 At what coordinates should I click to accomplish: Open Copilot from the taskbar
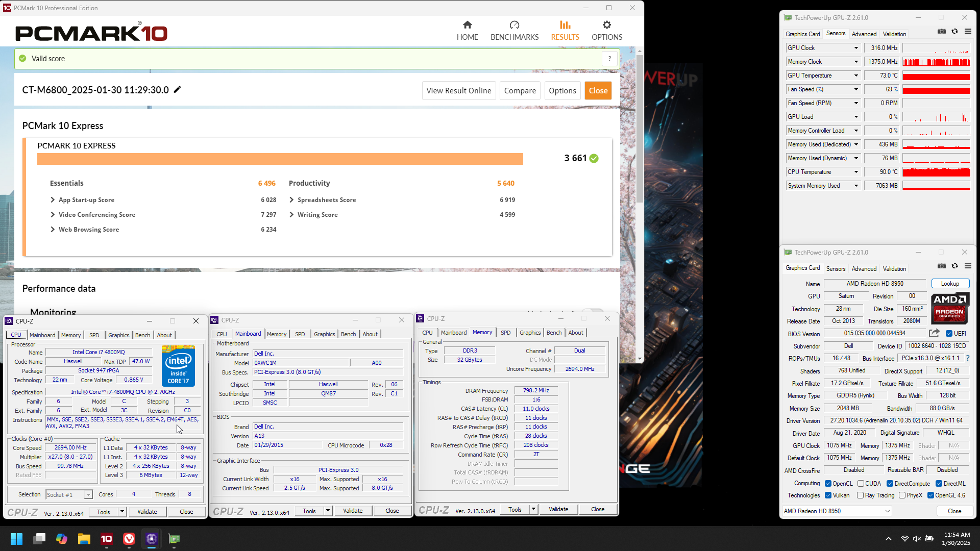[x=62, y=539]
